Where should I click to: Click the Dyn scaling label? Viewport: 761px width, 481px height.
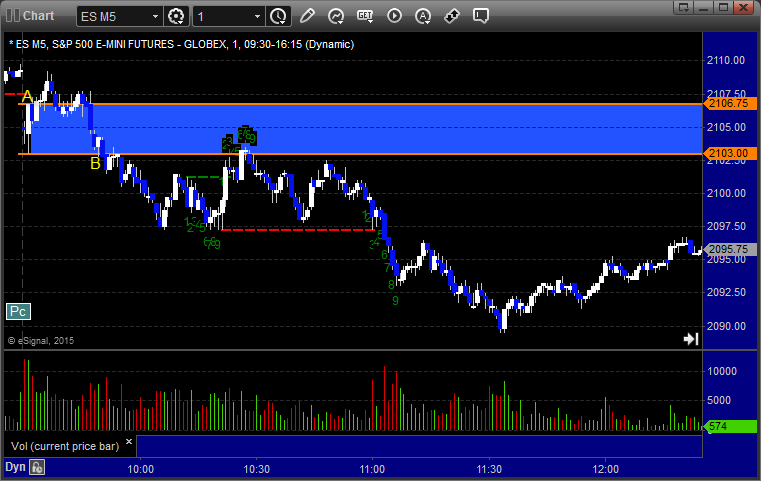[x=15, y=467]
